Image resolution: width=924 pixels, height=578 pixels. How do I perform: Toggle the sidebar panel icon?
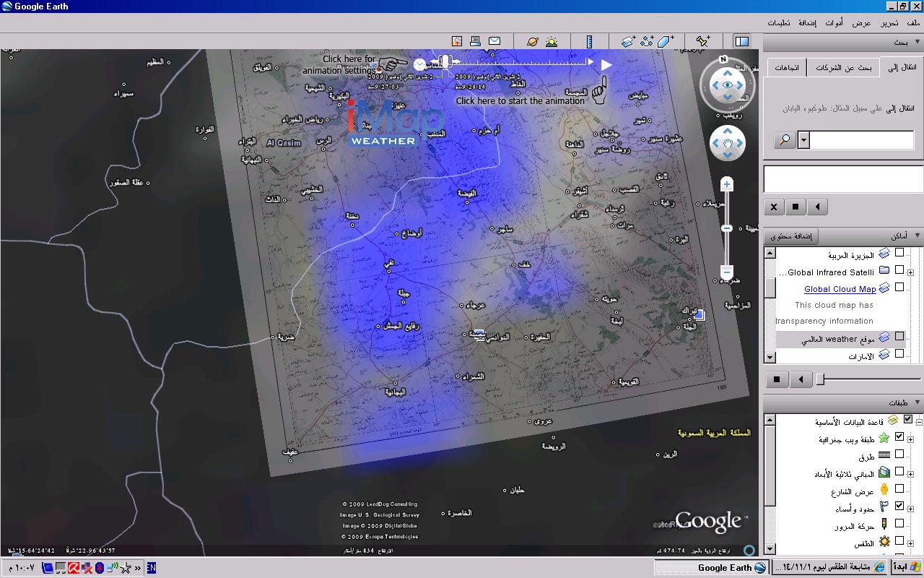[x=741, y=41]
